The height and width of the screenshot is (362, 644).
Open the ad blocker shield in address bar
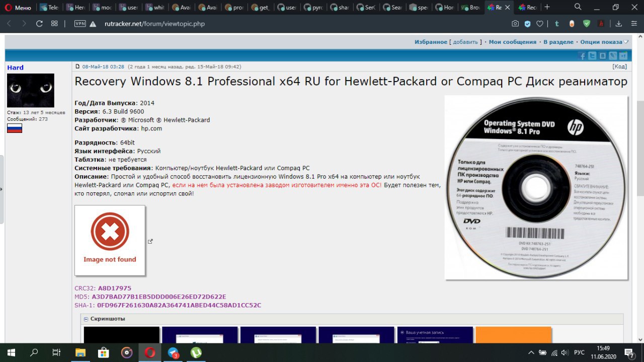[527, 24]
